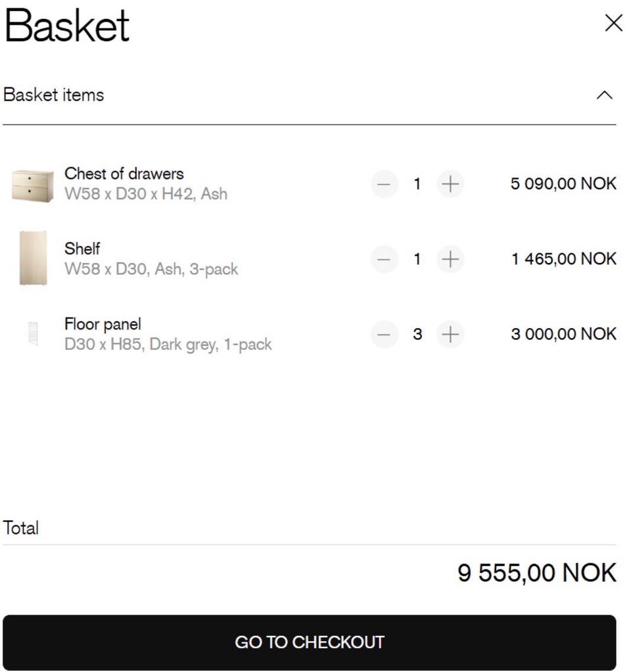Image resolution: width=631 pixels, height=672 pixels.
Task: Click the Basket items section heading
Action: click(x=53, y=95)
